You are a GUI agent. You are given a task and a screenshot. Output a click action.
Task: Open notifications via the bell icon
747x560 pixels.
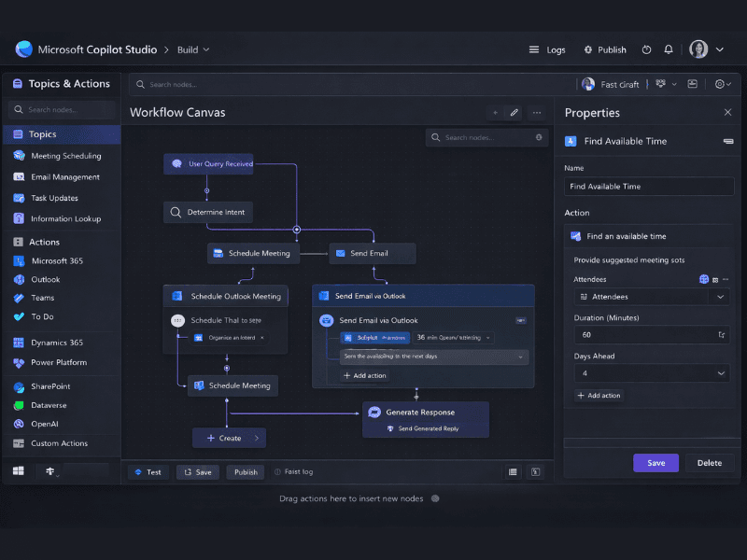[x=669, y=49]
